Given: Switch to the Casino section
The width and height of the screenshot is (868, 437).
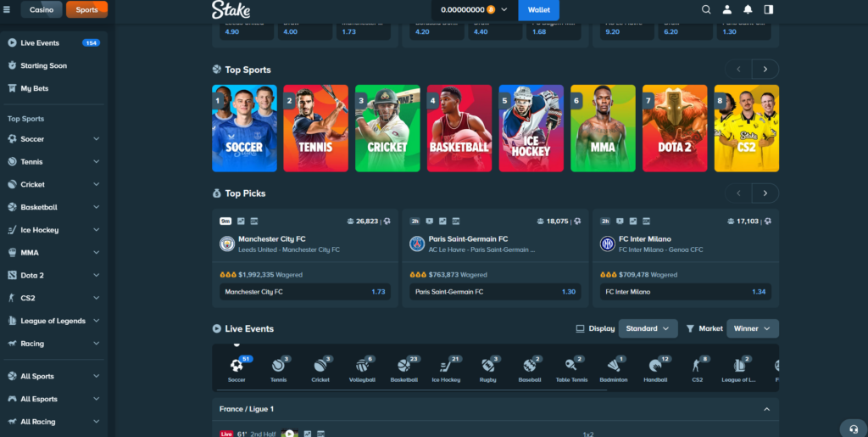Looking at the screenshot, I should coord(41,10).
